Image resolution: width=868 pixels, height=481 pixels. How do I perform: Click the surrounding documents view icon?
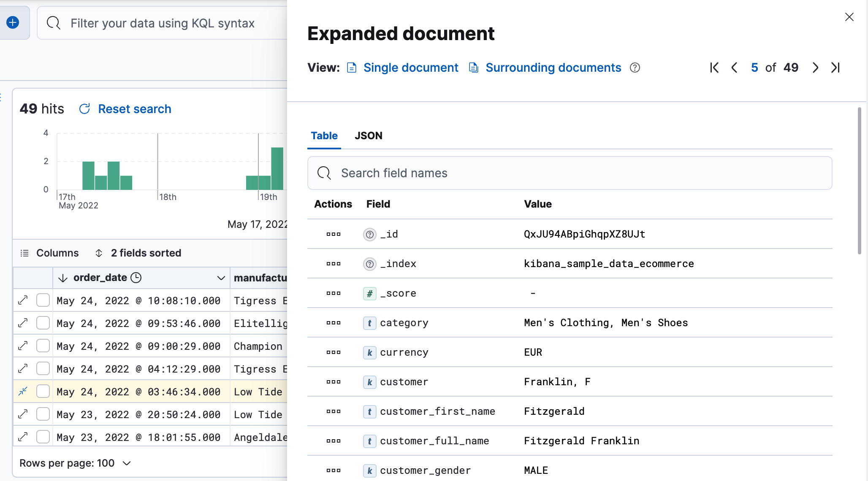pyautogui.click(x=475, y=68)
